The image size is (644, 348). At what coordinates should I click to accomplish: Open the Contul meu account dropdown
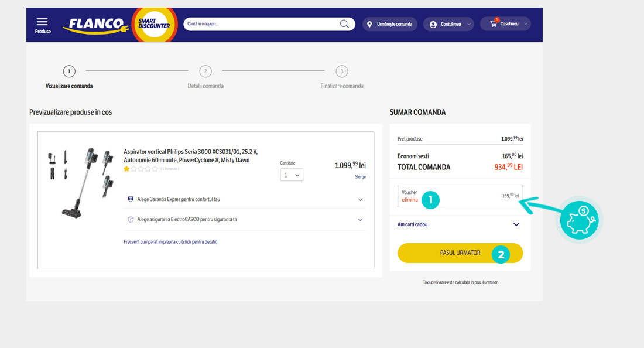448,24
